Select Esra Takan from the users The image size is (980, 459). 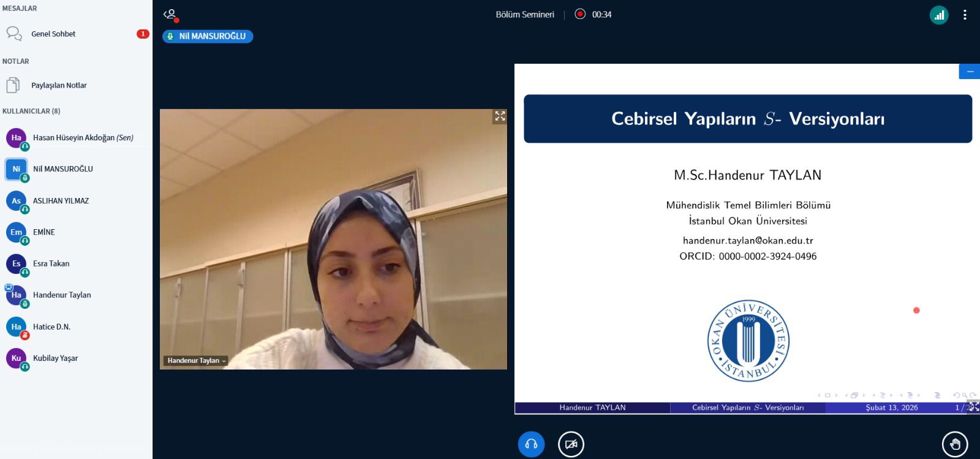click(x=51, y=264)
